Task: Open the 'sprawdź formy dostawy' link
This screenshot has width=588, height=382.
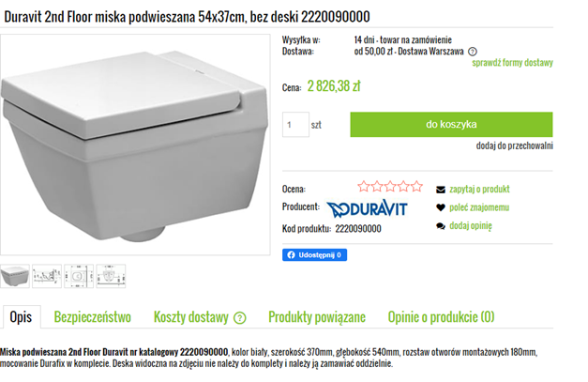Action: click(512, 64)
